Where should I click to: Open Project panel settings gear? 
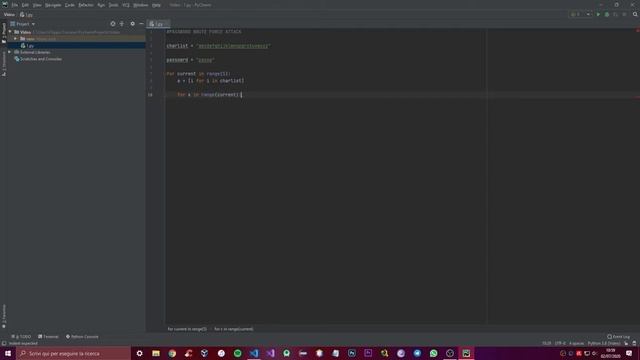(132, 24)
